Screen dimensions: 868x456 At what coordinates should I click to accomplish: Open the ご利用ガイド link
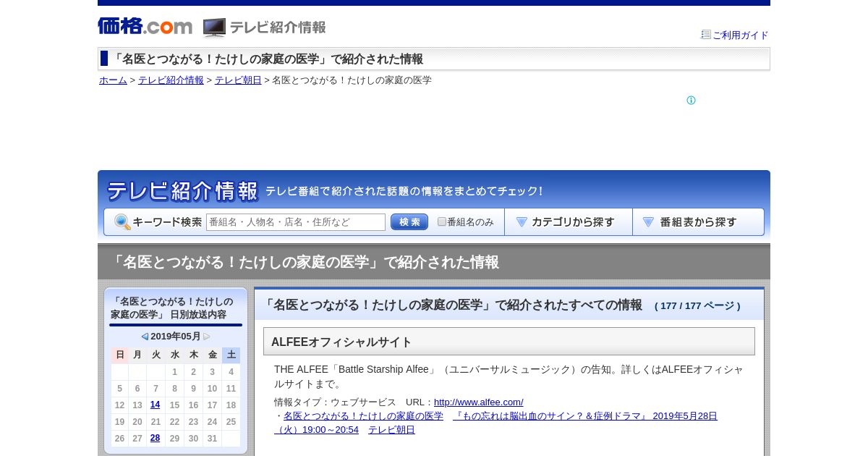(741, 35)
